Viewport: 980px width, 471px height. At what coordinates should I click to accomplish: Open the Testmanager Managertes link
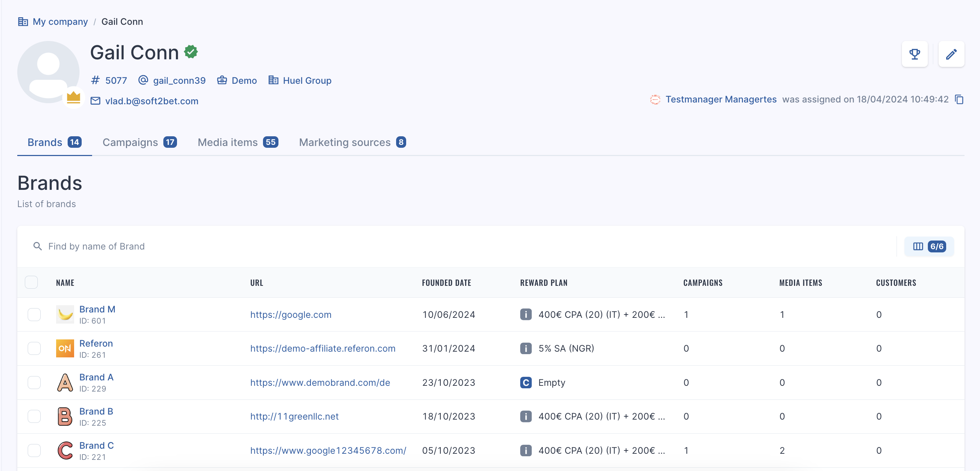click(x=721, y=100)
